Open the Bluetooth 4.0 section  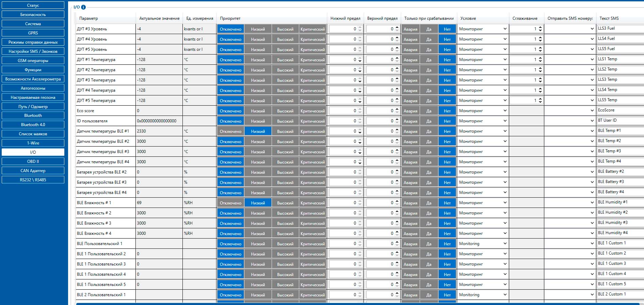(33, 125)
